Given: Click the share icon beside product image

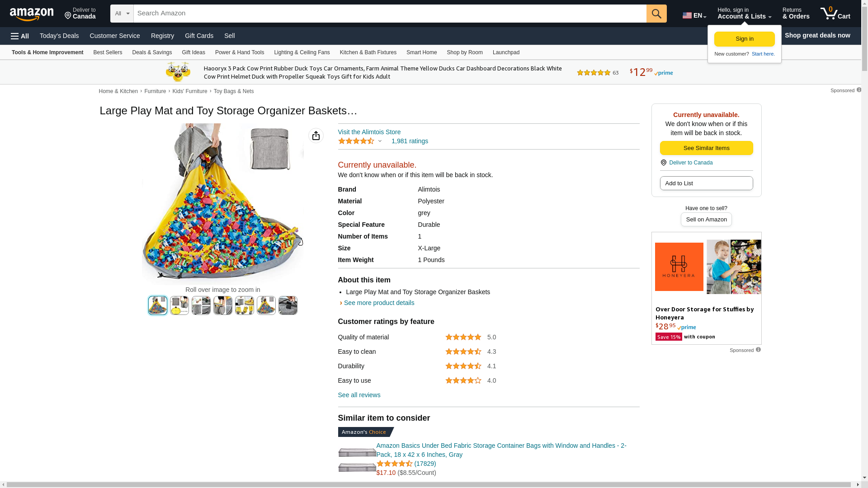Looking at the screenshot, I should [x=316, y=136].
